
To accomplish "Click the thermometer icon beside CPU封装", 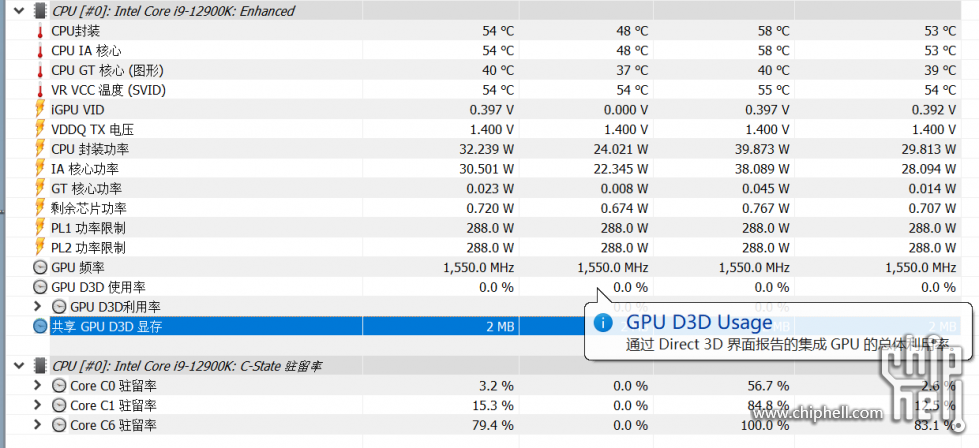I will (40, 31).
